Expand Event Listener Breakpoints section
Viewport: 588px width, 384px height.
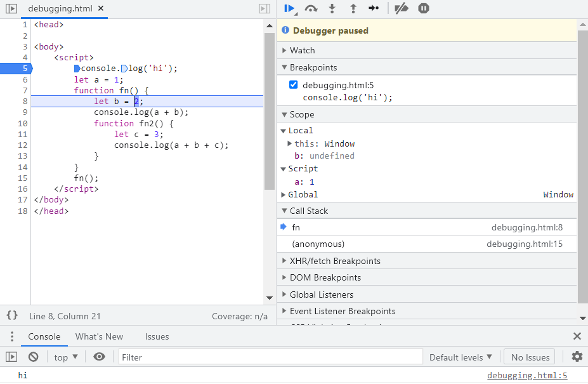tap(427, 311)
